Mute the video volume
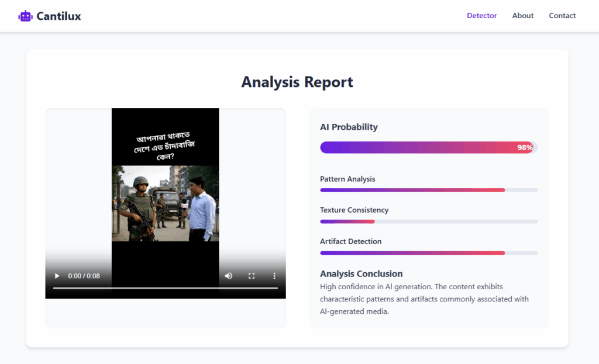 pos(229,276)
